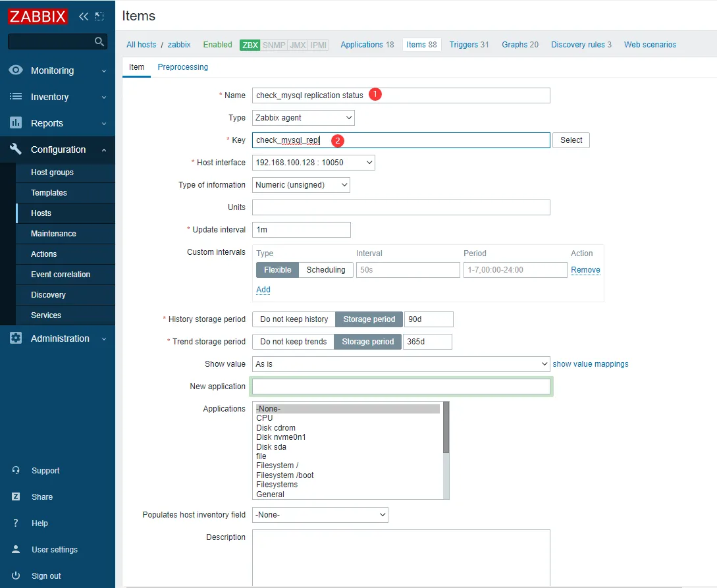Select Scheduling custom interval type
This screenshot has height=588, width=717.
coord(325,270)
